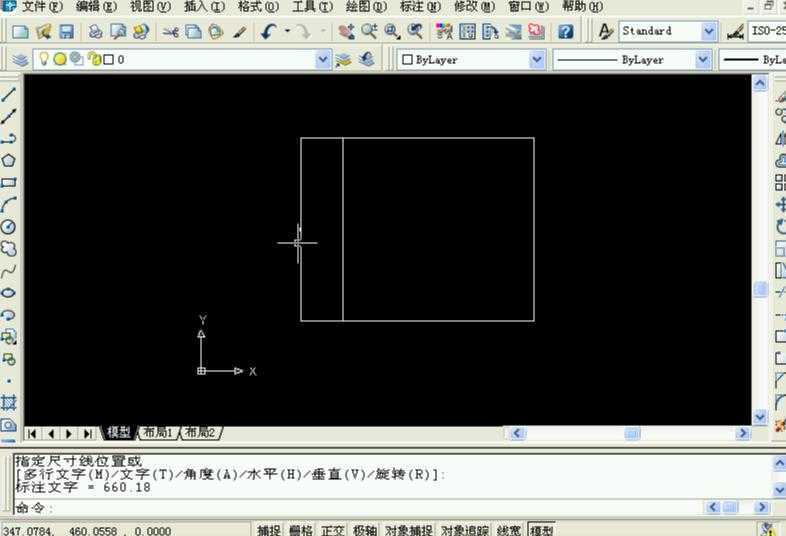Viewport: 786px width, 536px height.
Task: Open the Undo history dropdown arrow
Action: pyautogui.click(x=287, y=31)
